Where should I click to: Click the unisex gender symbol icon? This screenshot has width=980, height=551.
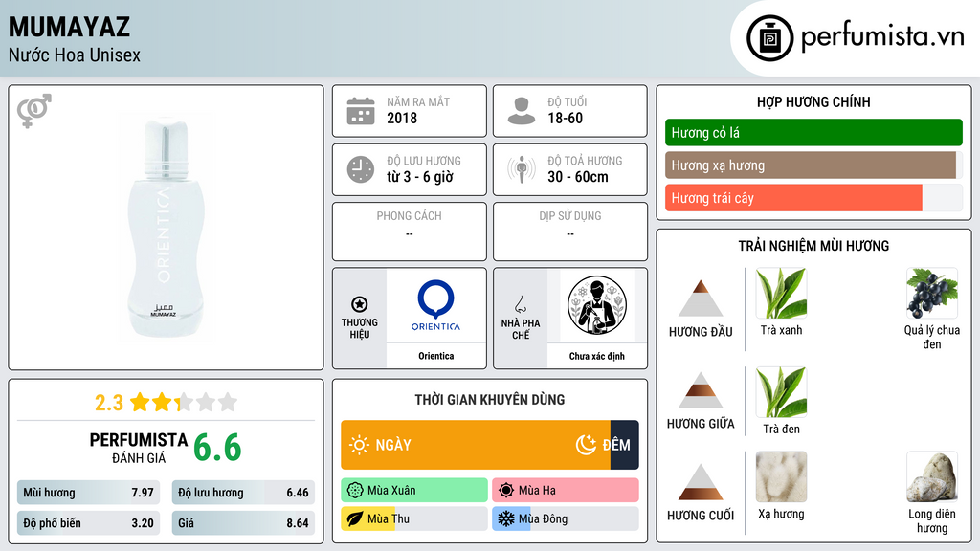(x=34, y=111)
